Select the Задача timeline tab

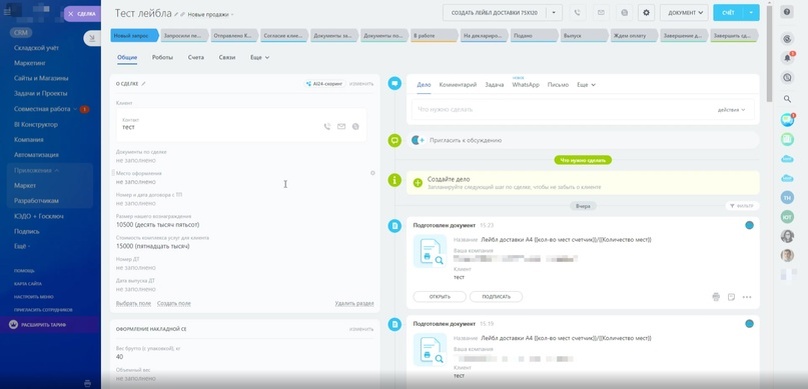click(x=494, y=84)
